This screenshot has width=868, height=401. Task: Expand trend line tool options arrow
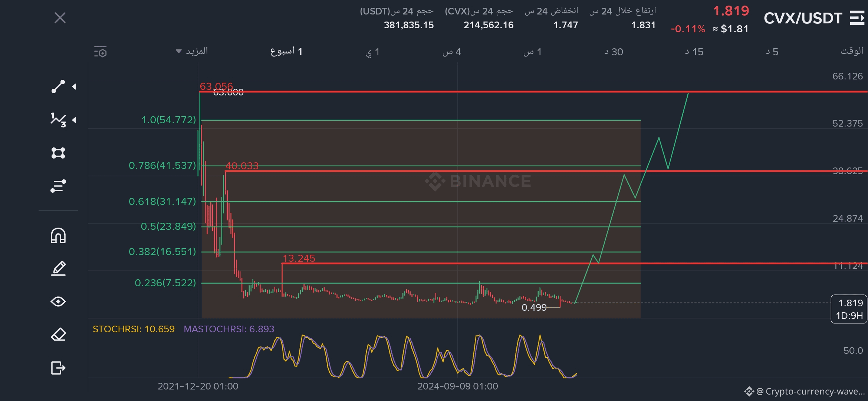coord(75,87)
